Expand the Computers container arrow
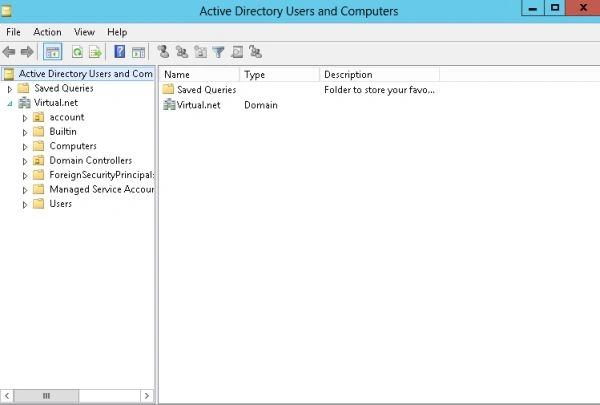Viewport: 600px width, 405px height. tap(25, 147)
